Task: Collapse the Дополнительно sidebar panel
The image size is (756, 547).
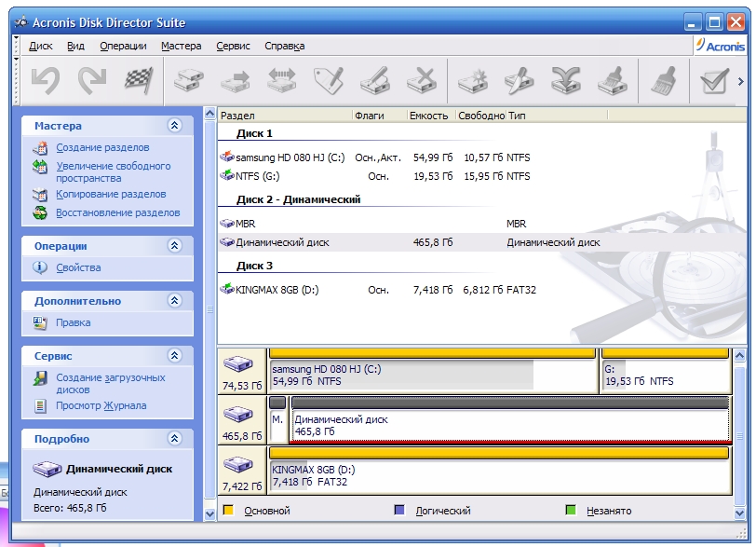Action: (174, 300)
